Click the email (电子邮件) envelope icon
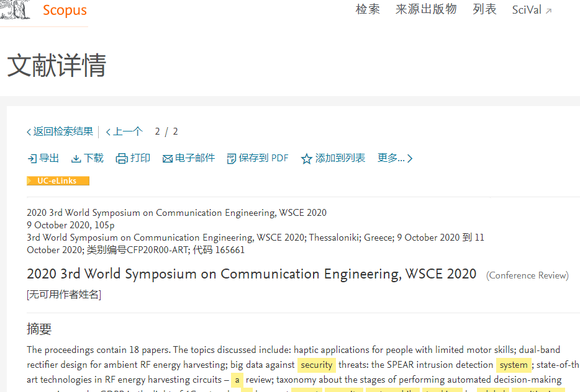Image resolution: width=580 pixels, height=392 pixels. pos(168,159)
